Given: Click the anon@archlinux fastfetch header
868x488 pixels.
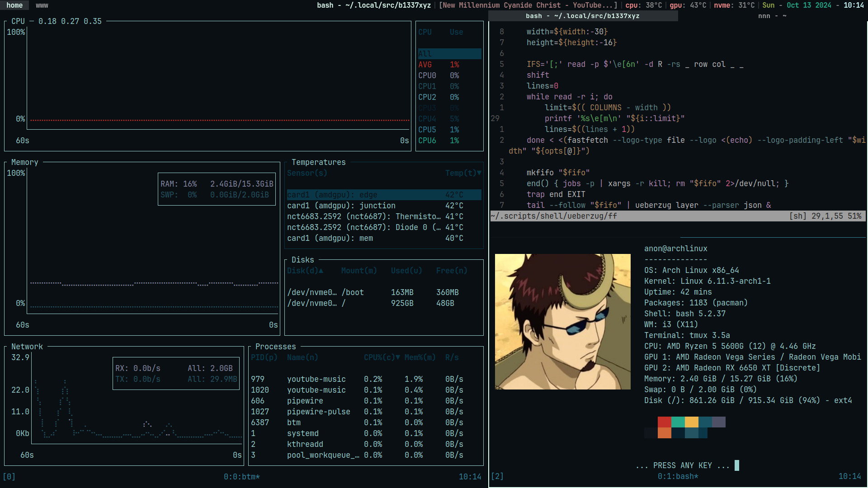Looking at the screenshot, I should click(x=675, y=249).
